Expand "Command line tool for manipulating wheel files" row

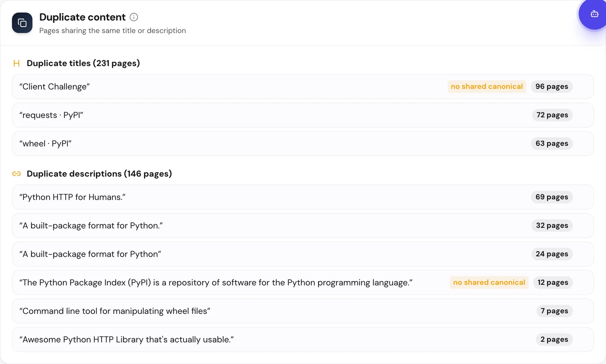coord(303,311)
